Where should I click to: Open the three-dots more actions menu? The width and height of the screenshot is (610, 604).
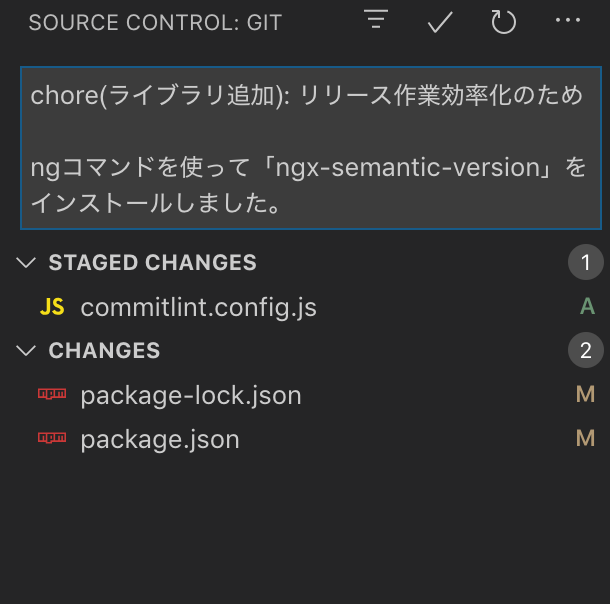click(568, 20)
